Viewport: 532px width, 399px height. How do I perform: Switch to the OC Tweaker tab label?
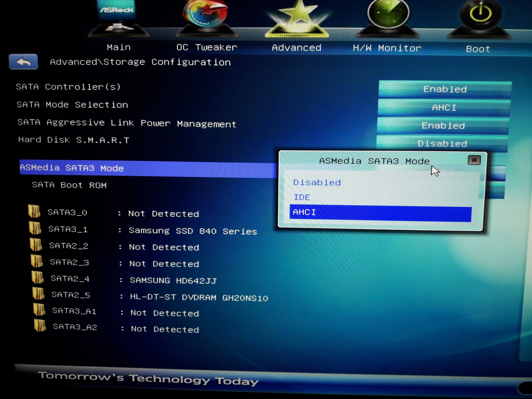pos(207,47)
